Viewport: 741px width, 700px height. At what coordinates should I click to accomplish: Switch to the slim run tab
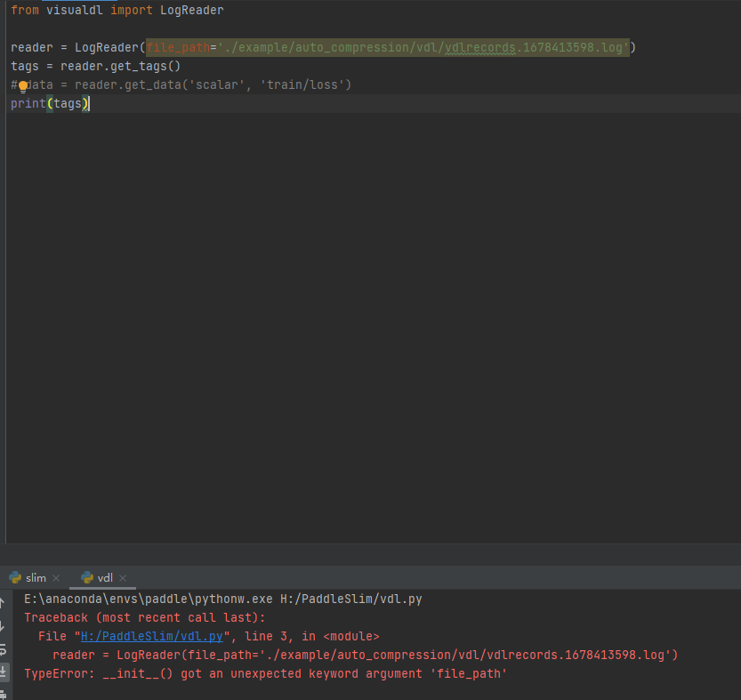(34, 576)
